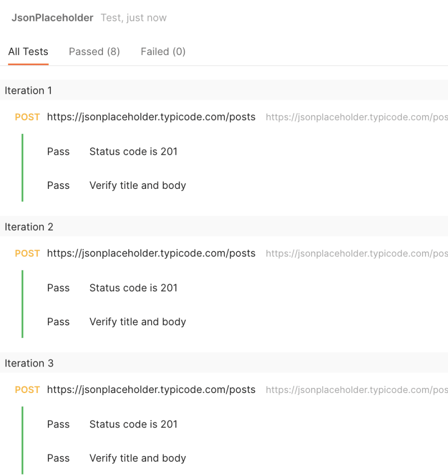Click the gray request URL in Iteration 2

(357, 254)
